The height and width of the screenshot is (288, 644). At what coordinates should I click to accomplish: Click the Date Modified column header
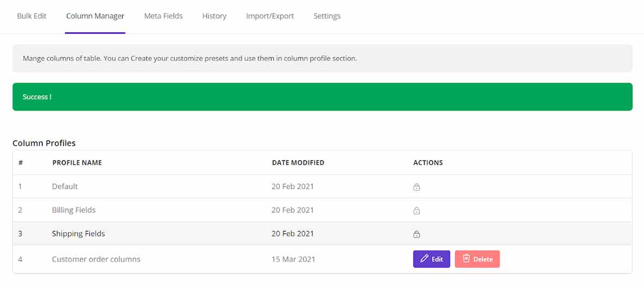298,163
